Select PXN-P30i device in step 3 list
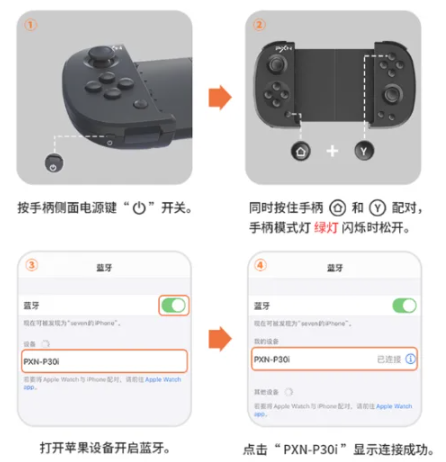The width and height of the screenshot is (446, 462). pos(104,361)
